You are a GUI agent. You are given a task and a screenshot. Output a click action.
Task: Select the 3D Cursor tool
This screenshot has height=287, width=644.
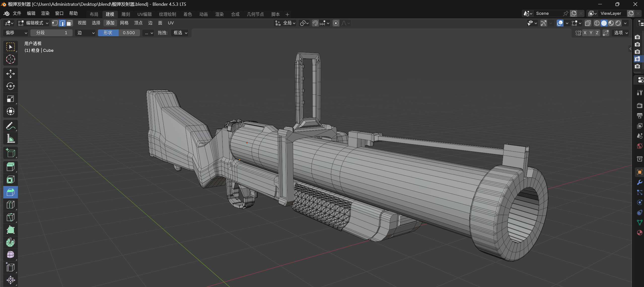(10, 59)
